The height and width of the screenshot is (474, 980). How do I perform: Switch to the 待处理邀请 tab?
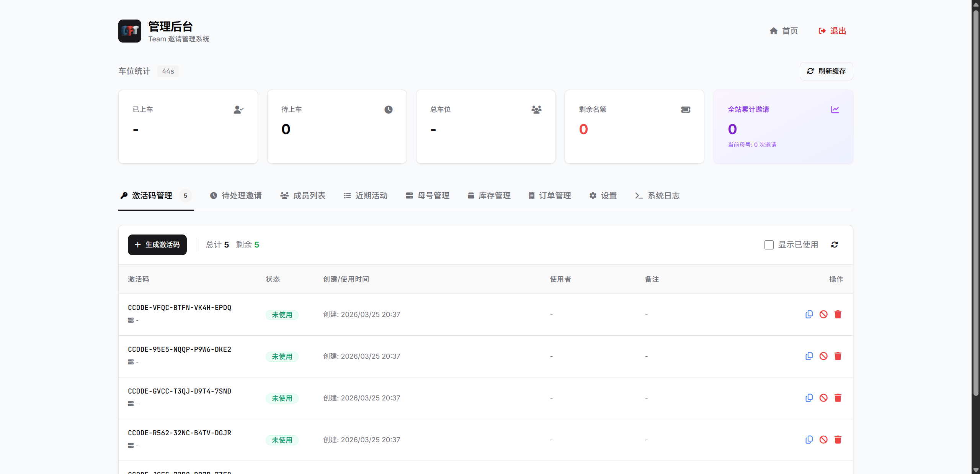click(x=235, y=195)
